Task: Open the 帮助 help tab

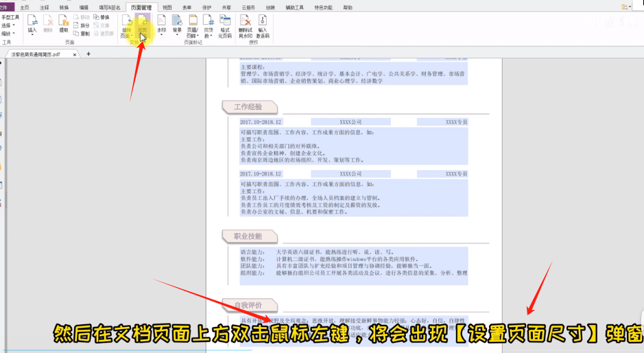Action: [348, 8]
